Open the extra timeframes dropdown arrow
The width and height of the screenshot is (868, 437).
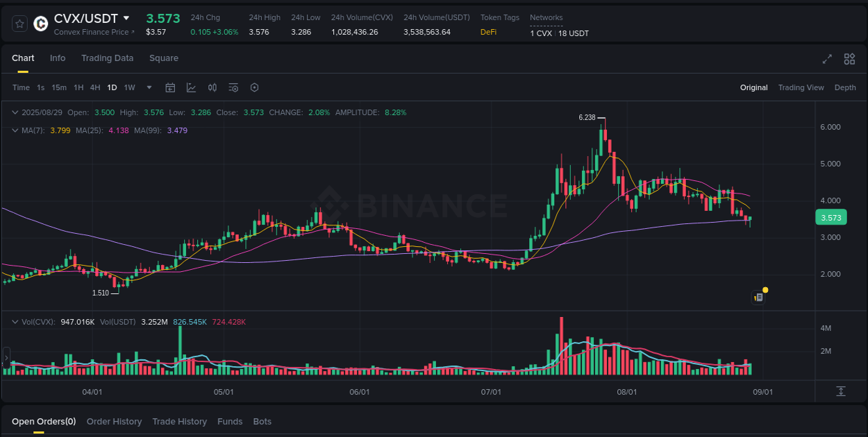[149, 87]
